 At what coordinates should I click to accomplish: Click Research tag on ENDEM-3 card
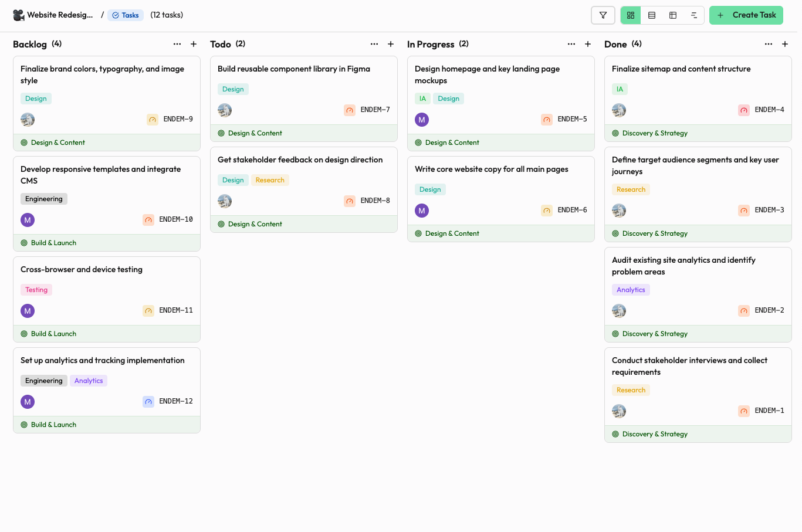pyautogui.click(x=631, y=189)
